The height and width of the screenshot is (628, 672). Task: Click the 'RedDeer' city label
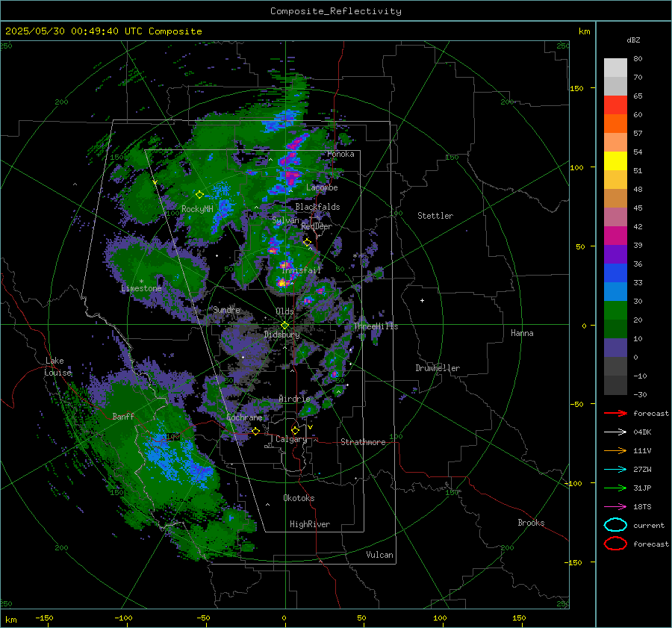tap(317, 226)
